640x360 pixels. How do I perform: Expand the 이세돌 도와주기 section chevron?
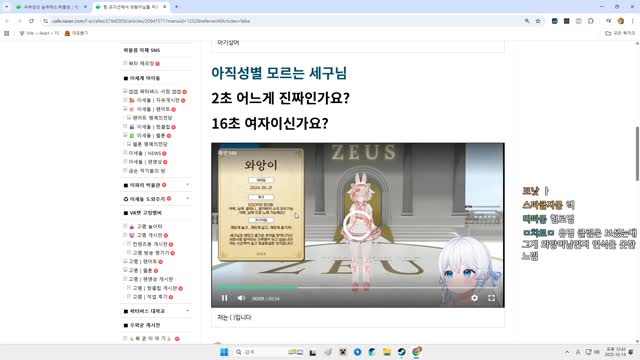point(188,199)
